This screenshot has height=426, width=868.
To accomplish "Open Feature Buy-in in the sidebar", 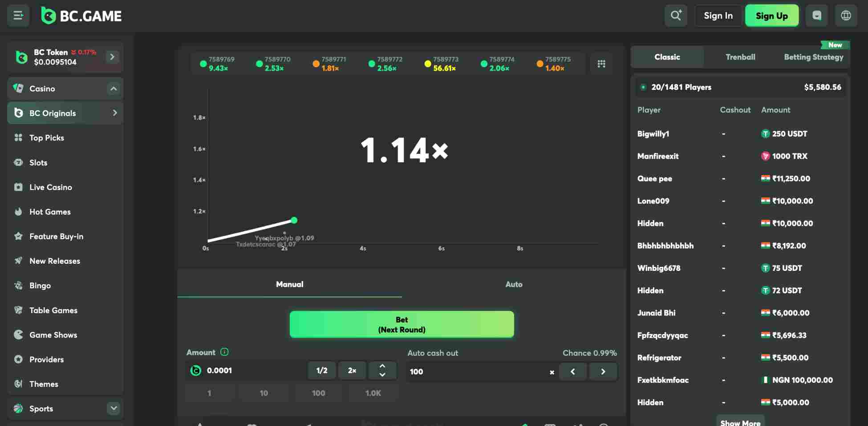I will click(65, 237).
